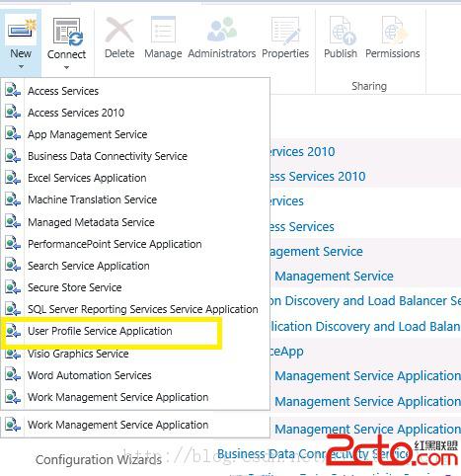Image resolution: width=461 pixels, height=476 pixels.
Task: Open the 'agement Service' link in list
Action: click(316, 252)
